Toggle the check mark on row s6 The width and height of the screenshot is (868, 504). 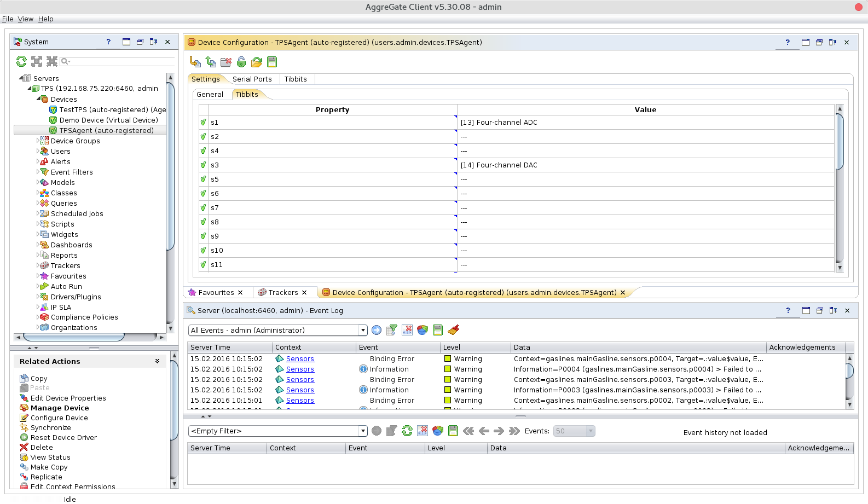[204, 193]
